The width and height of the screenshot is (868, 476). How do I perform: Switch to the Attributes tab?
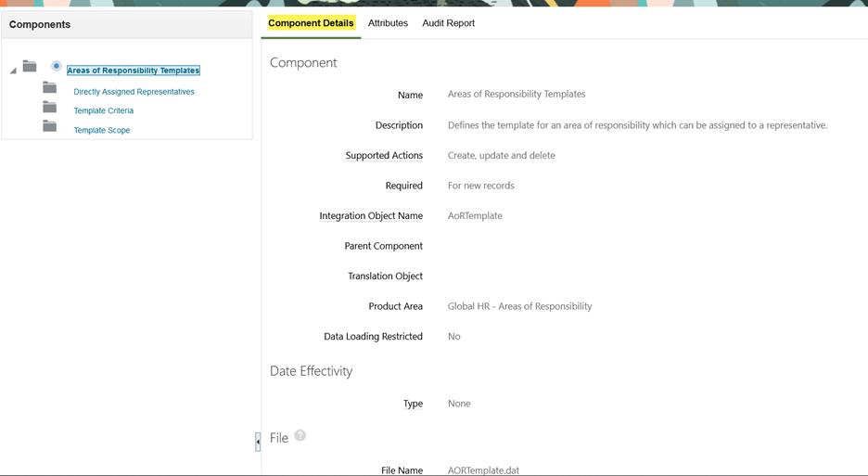[x=388, y=23]
